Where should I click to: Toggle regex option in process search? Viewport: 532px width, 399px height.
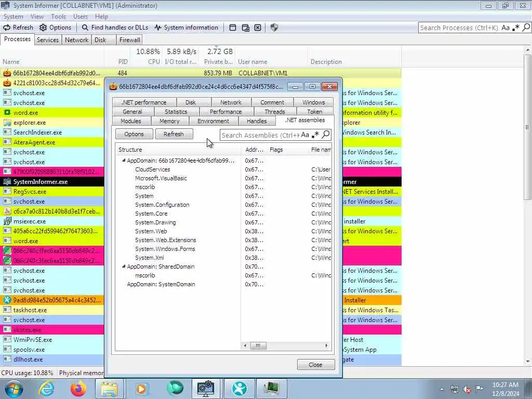point(516,28)
